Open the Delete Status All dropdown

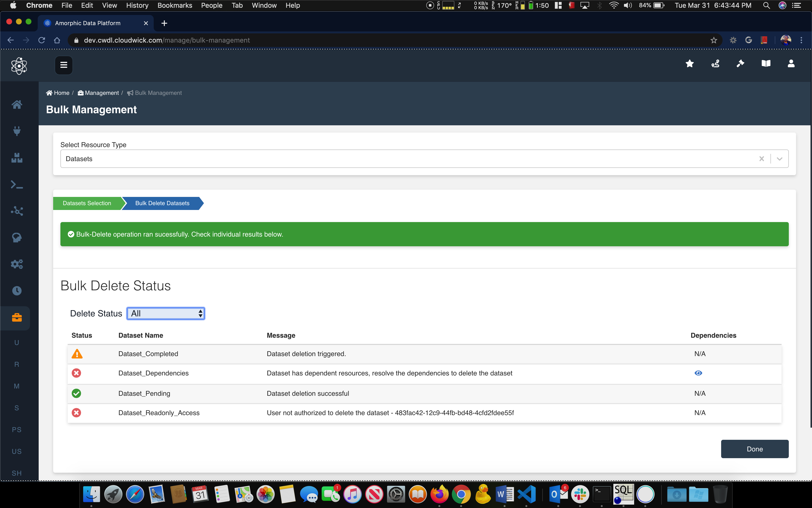tap(166, 314)
